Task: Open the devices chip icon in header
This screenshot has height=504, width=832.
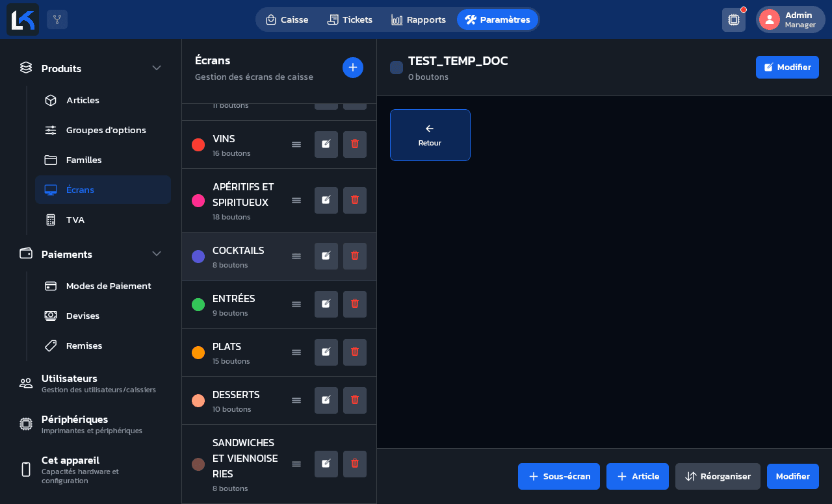Action: (734, 19)
